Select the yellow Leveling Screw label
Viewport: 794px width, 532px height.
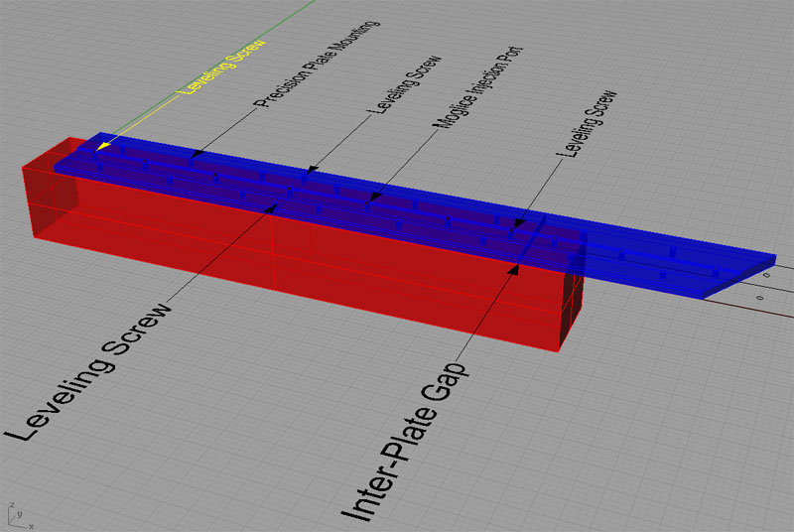point(222,66)
